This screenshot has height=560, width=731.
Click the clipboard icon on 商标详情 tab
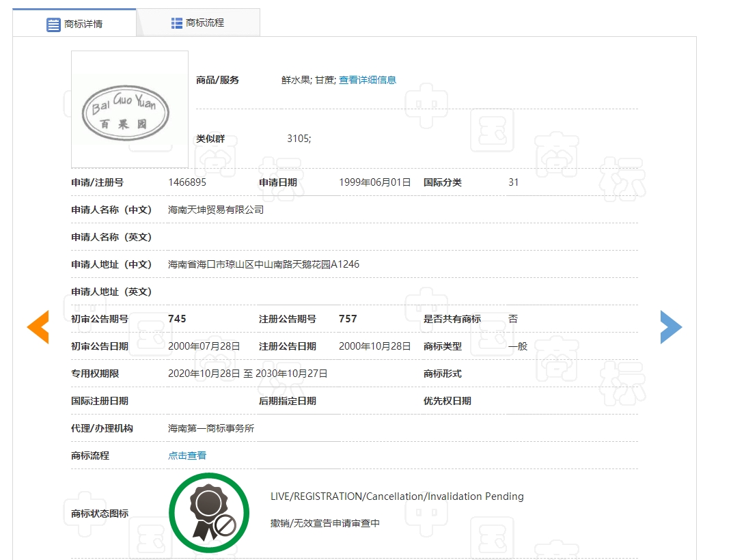pyautogui.click(x=53, y=23)
